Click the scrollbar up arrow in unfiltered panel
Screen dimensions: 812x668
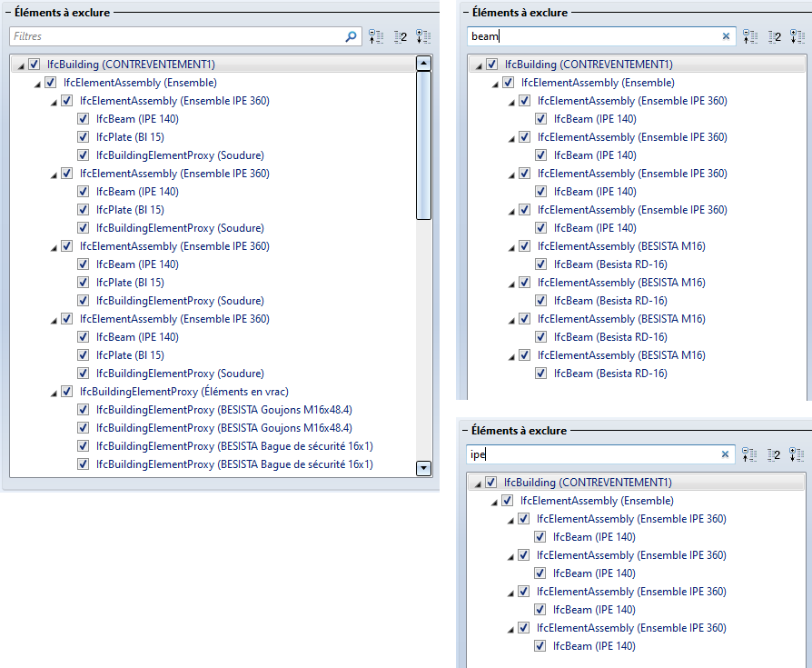tap(423, 64)
